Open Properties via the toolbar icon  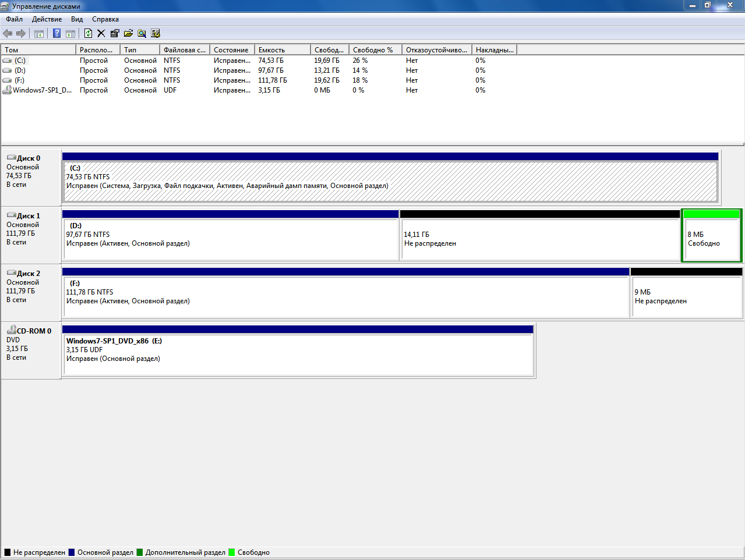click(x=115, y=34)
